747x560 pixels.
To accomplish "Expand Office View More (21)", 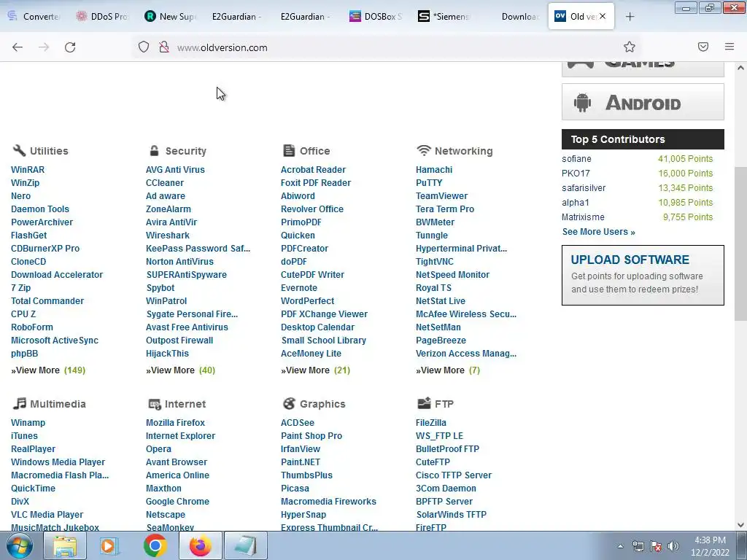I will (x=315, y=370).
